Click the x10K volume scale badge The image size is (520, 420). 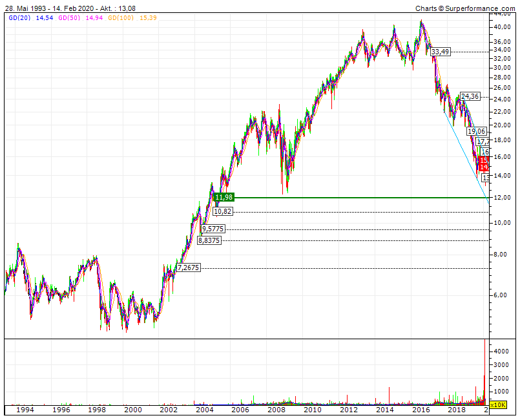(x=498, y=405)
